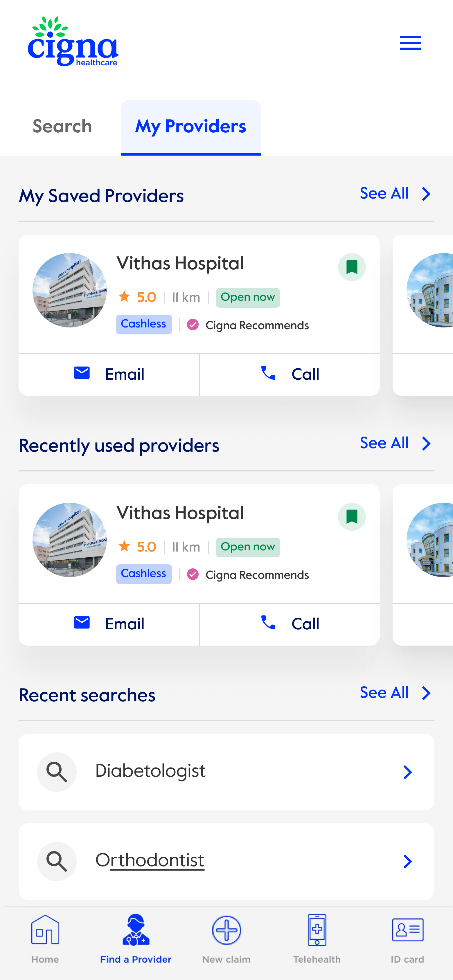The image size is (453, 980).
Task: Email the saved Vithas Hospital
Action: (x=109, y=374)
